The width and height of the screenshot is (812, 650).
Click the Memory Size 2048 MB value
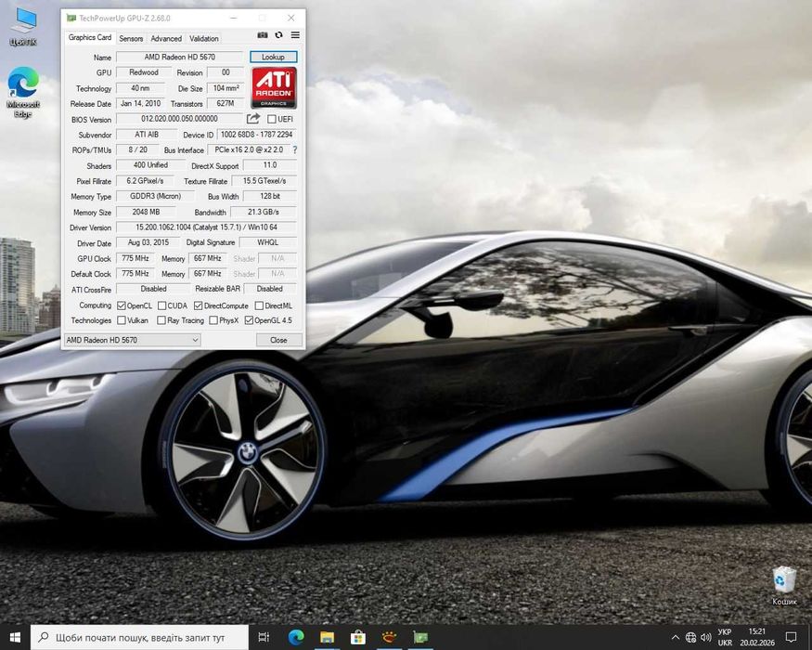[146, 212]
